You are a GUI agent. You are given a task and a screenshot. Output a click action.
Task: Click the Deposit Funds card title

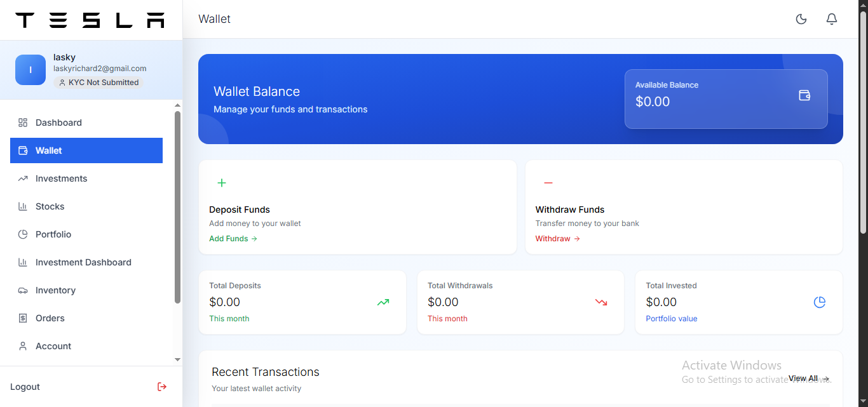[240, 210]
